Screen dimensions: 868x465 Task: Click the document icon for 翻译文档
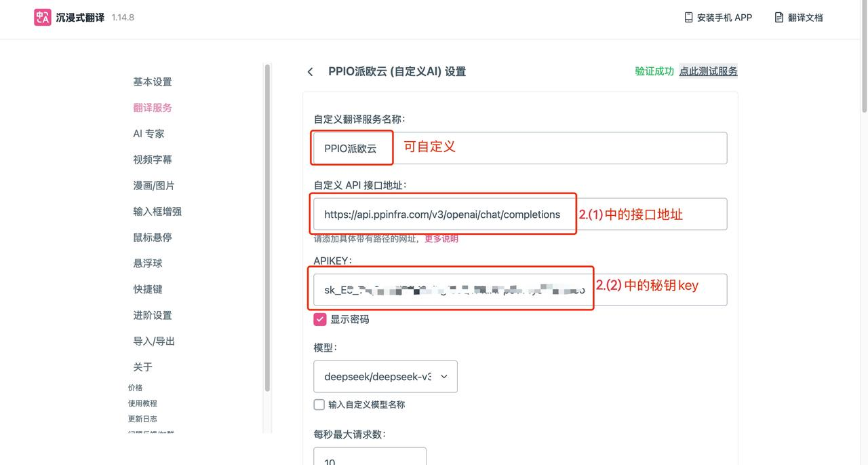tap(779, 18)
